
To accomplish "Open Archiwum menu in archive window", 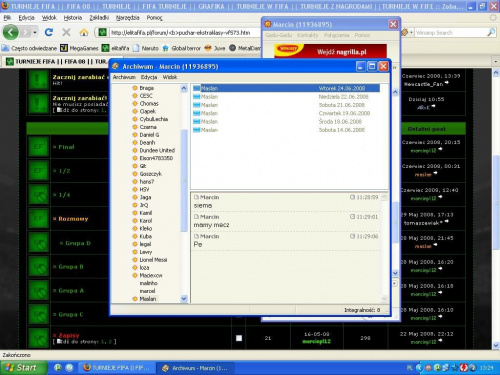I will coord(124,77).
